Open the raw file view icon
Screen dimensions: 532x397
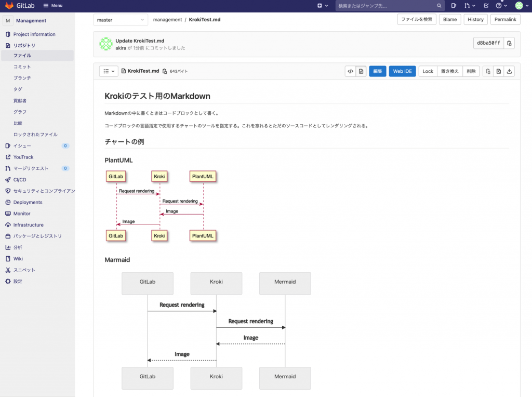pos(498,71)
